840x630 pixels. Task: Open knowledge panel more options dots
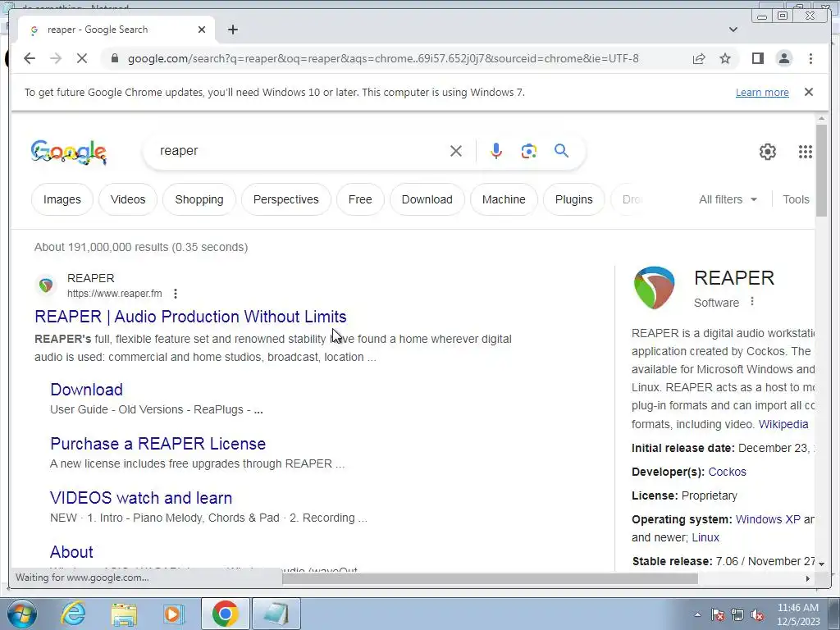click(x=752, y=302)
